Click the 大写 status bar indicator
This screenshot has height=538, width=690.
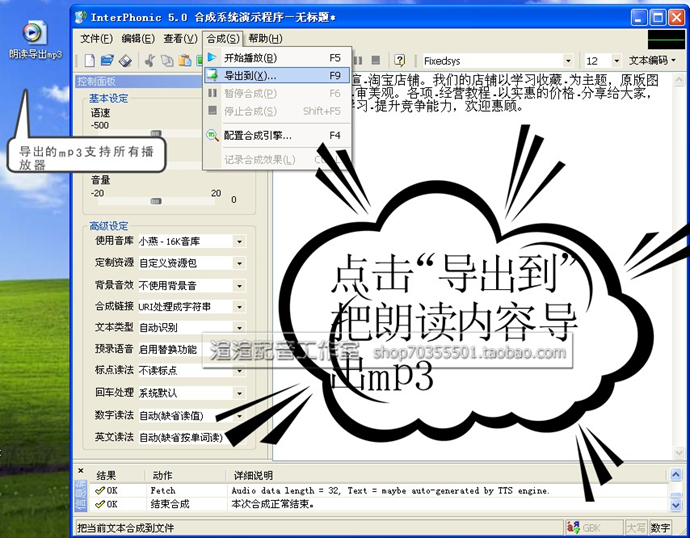(636, 527)
